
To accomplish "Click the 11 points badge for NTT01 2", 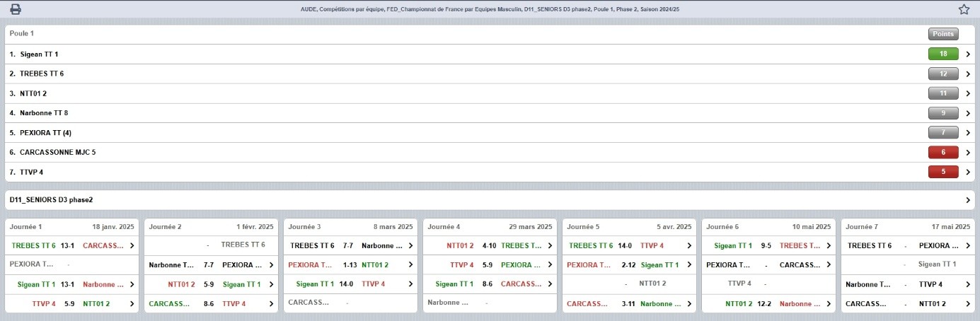I will coord(943,93).
